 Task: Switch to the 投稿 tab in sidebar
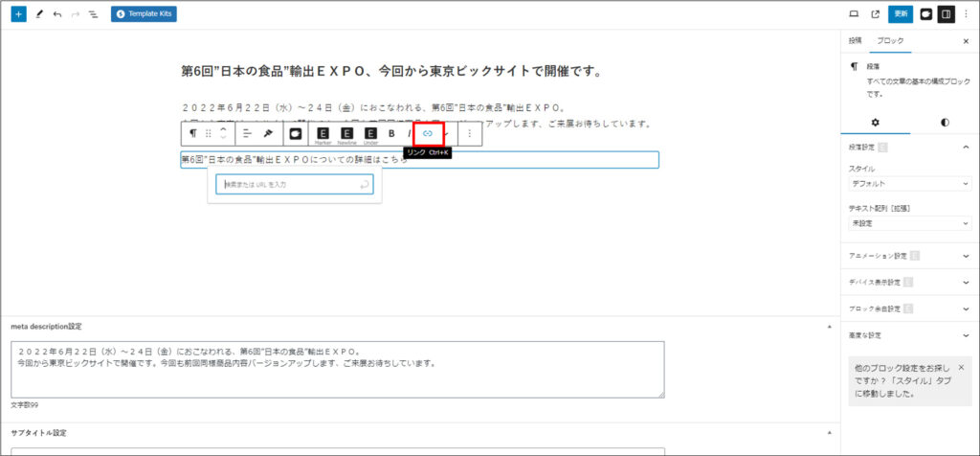(855, 41)
